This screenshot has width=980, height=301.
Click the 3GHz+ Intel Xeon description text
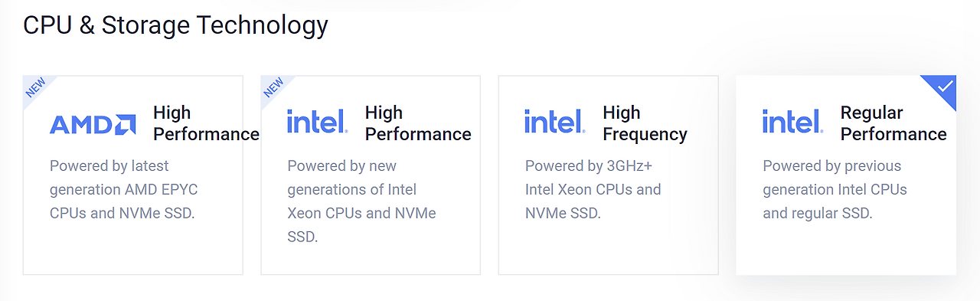(593, 189)
